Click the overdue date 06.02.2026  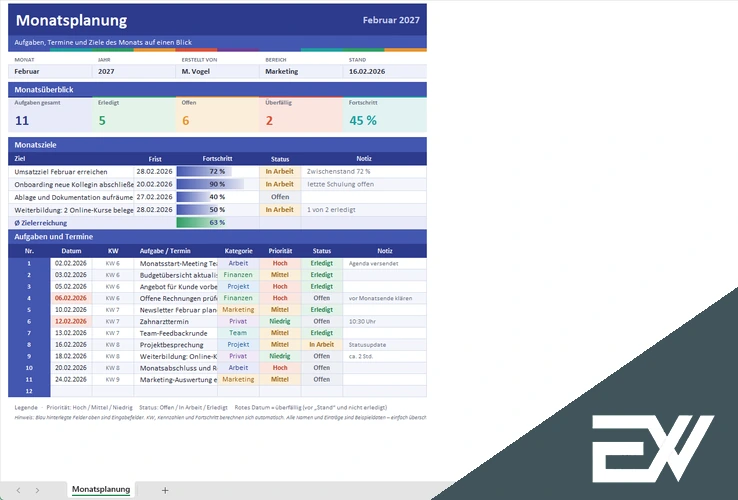point(71,298)
